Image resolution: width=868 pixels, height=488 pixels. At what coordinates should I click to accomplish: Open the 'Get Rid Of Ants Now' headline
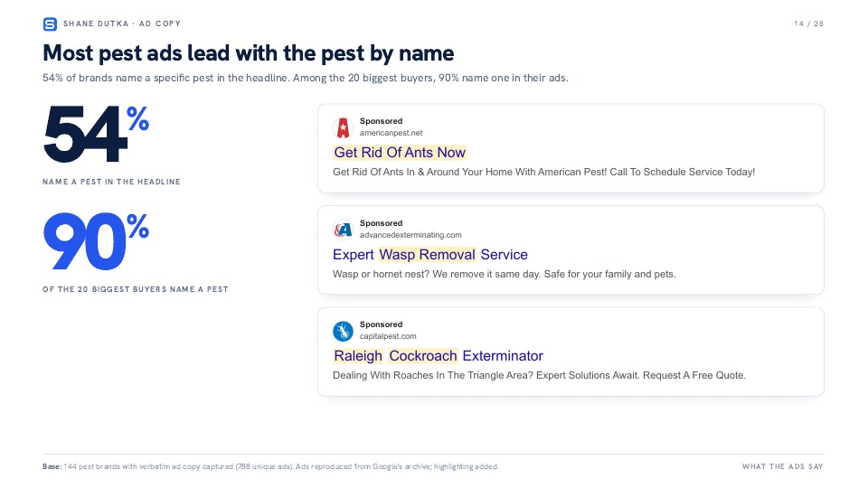click(400, 152)
